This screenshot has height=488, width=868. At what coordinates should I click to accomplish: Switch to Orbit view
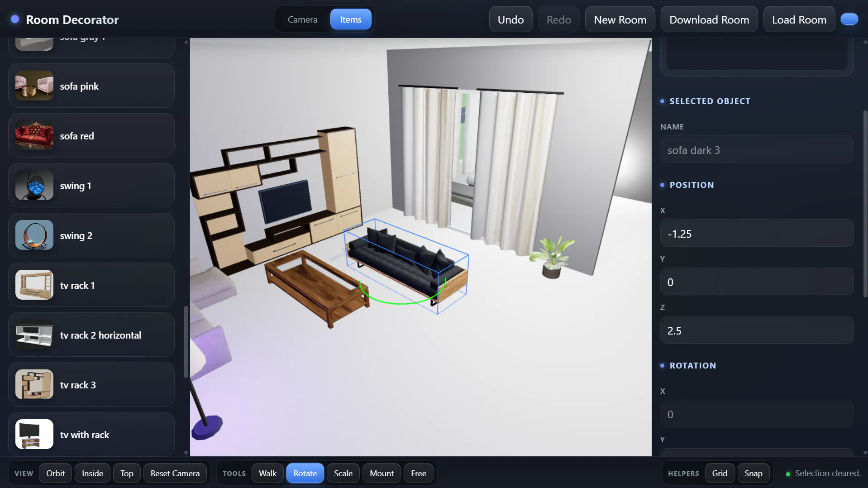pos(55,473)
